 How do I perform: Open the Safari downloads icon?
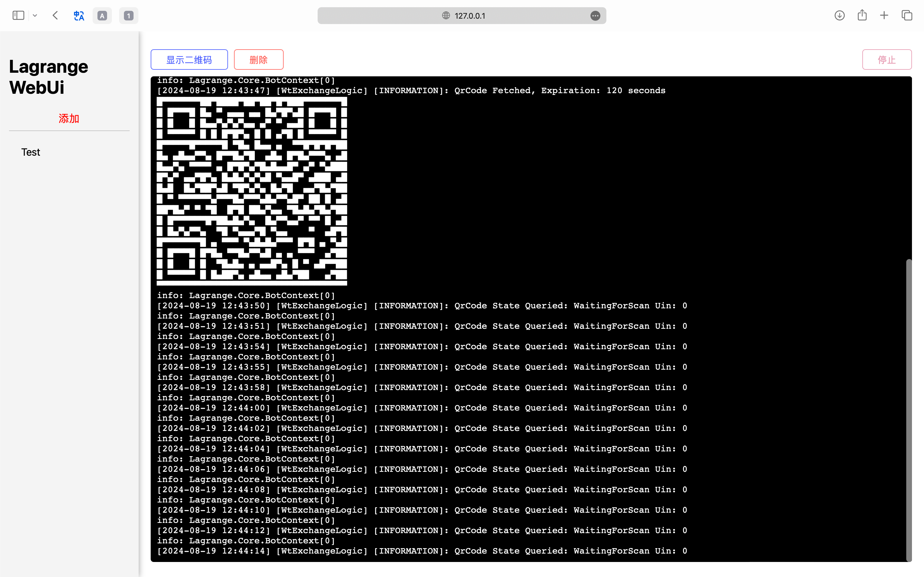coord(839,16)
